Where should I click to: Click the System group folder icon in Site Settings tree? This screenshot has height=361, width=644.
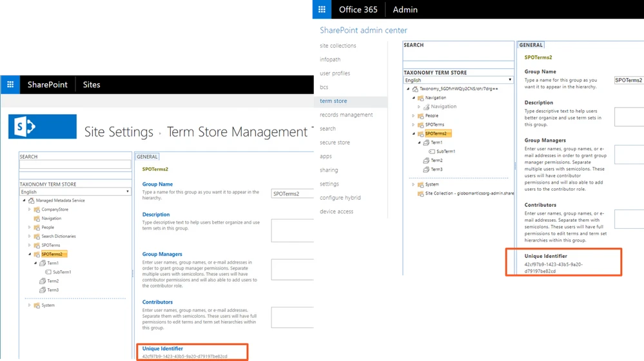37,305
